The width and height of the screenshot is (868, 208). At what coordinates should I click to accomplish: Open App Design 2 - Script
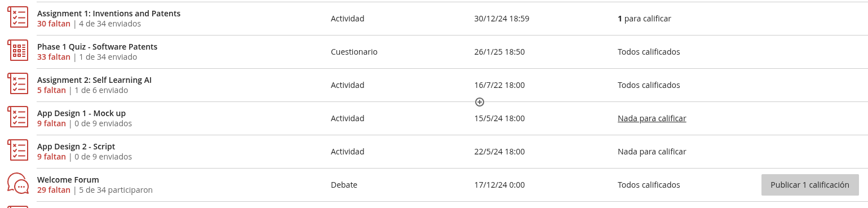click(76, 147)
